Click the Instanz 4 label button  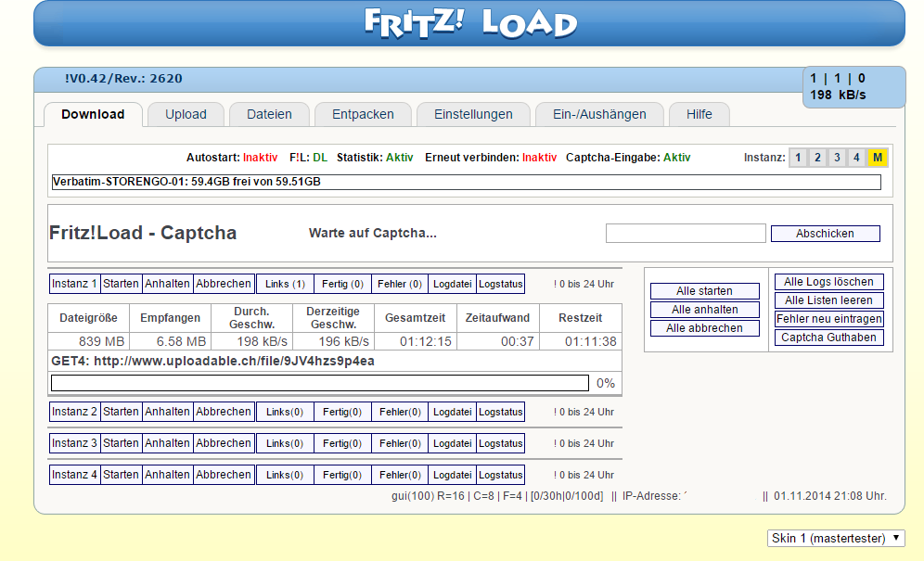coord(75,475)
